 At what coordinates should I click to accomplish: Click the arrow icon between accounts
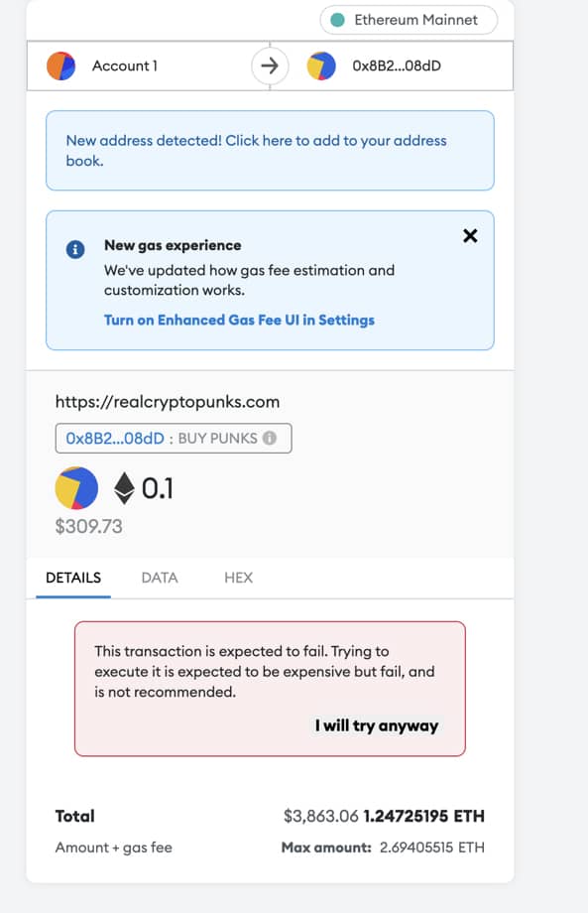click(x=270, y=65)
